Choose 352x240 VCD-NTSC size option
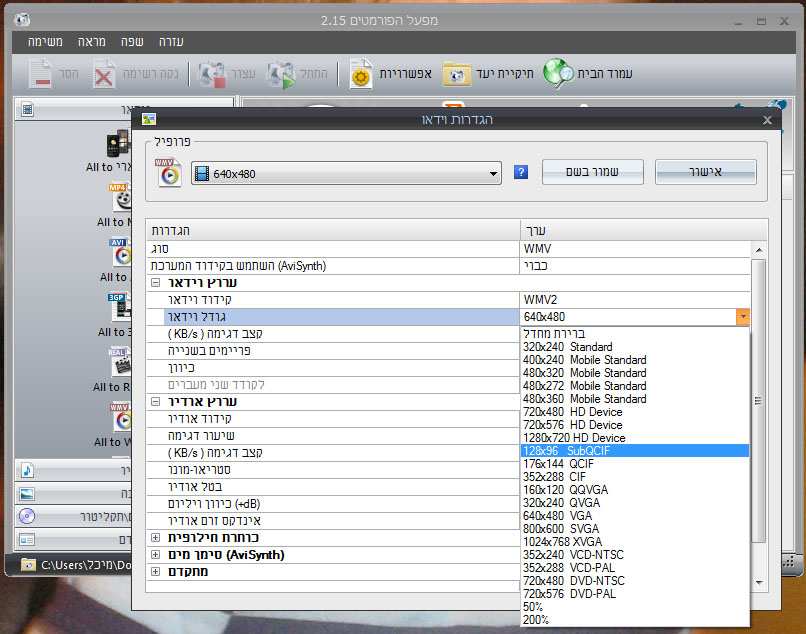 635,555
